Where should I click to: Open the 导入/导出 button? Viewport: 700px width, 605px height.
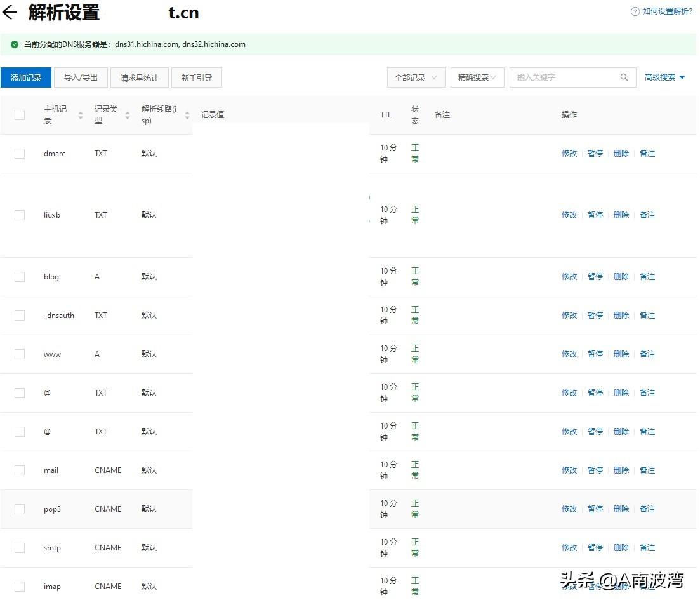coord(81,77)
